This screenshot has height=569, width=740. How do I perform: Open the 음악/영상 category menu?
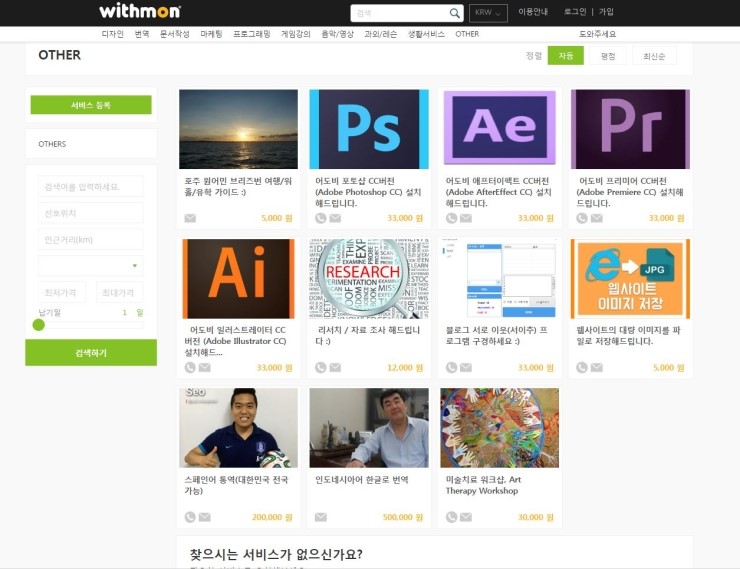pyautogui.click(x=337, y=34)
